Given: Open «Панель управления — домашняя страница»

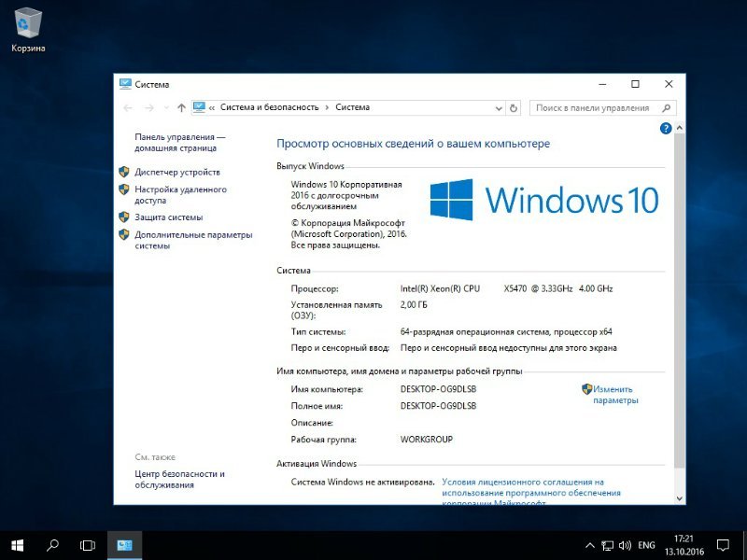Looking at the screenshot, I should pyautogui.click(x=179, y=143).
